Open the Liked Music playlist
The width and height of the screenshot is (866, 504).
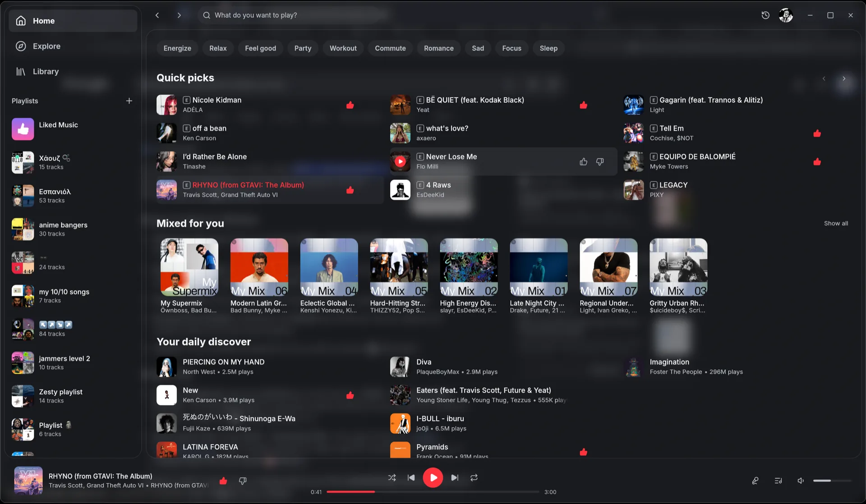(x=73, y=129)
